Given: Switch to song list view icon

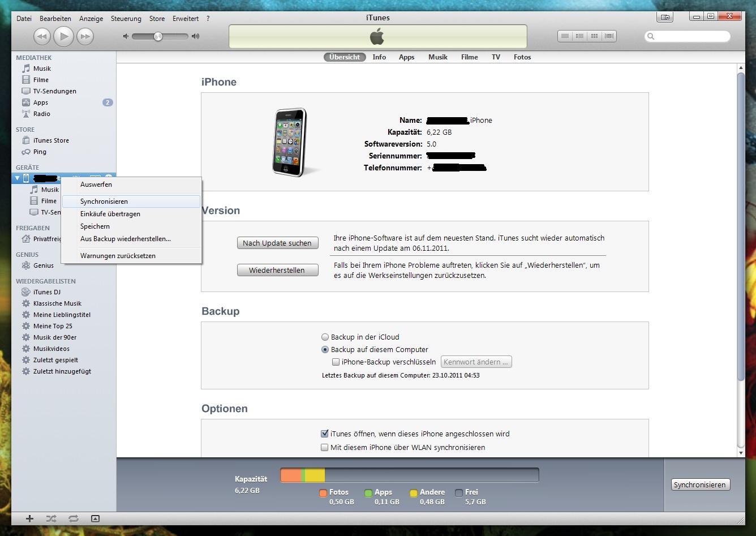Looking at the screenshot, I should [x=565, y=36].
